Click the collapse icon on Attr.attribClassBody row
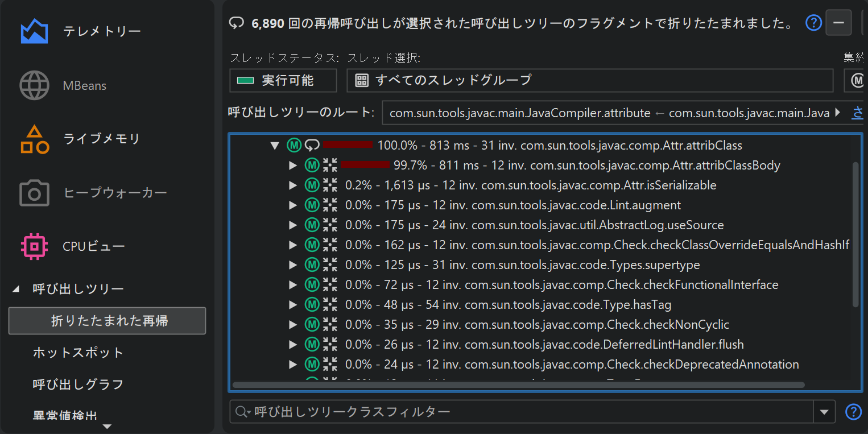This screenshot has height=434, width=868. [330, 166]
